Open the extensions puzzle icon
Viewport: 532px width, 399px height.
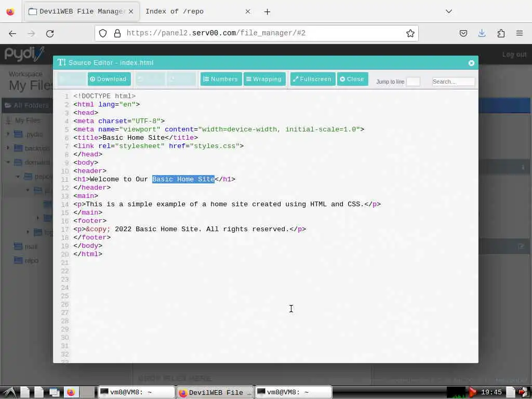[501, 33]
